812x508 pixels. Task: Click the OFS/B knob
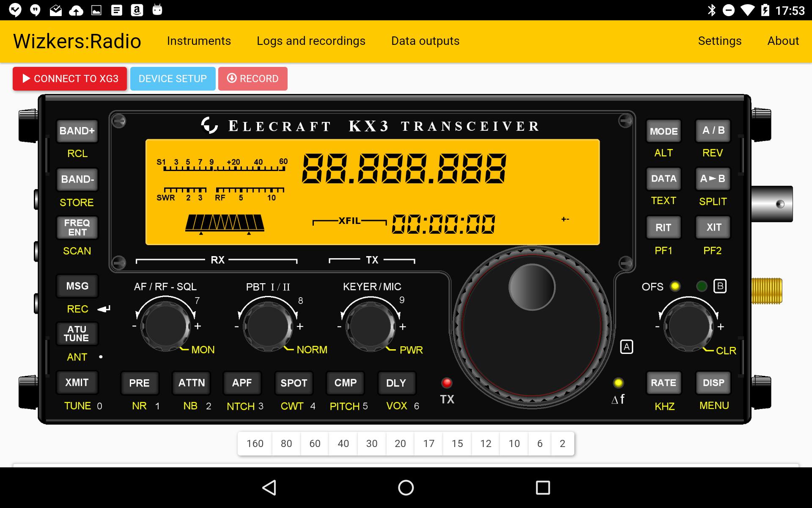pos(689,326)
